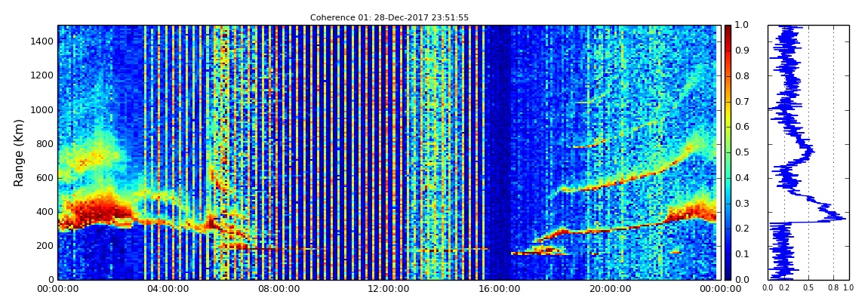Click the 1200 range tick label
Viewport: 868px width, 307px height.
pyautogui.click(x=43, y=75)
